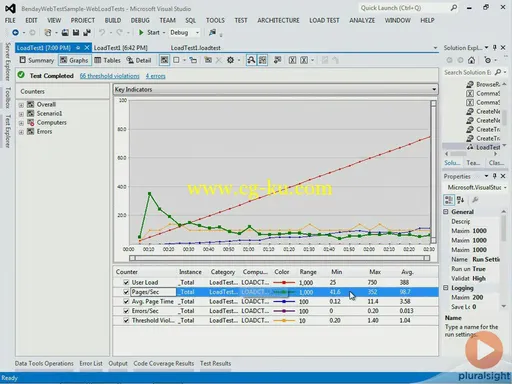Click the Save toolbar icon
512x384 pixels.
(x=76, y=32)
